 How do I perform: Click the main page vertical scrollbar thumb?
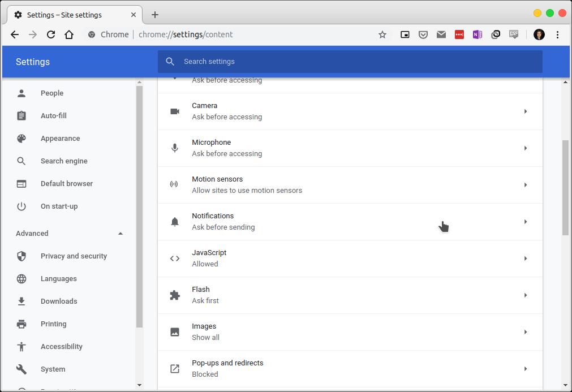pos(565,187)
